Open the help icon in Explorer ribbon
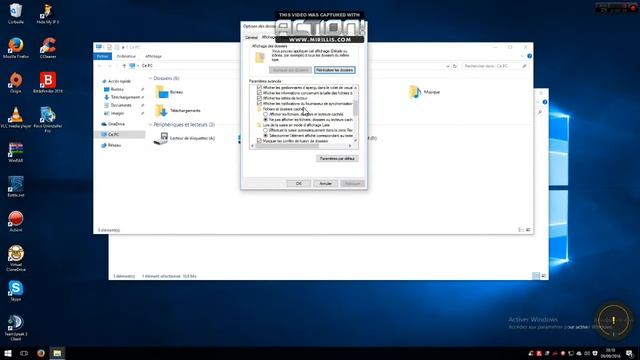This screenshot has height=360, width=640. tap(529, 56)
